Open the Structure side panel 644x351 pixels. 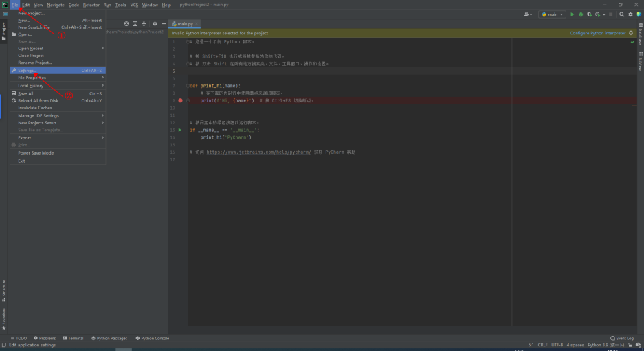4,291
